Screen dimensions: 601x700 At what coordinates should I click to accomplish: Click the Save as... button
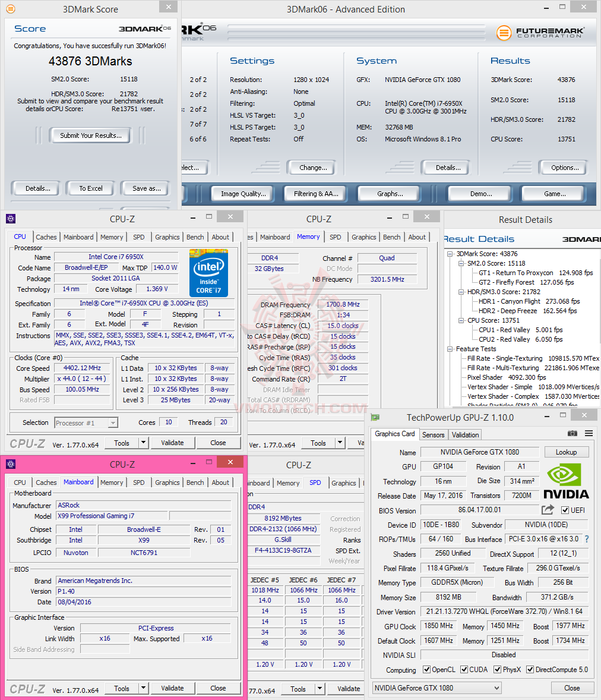click(146, 188)
